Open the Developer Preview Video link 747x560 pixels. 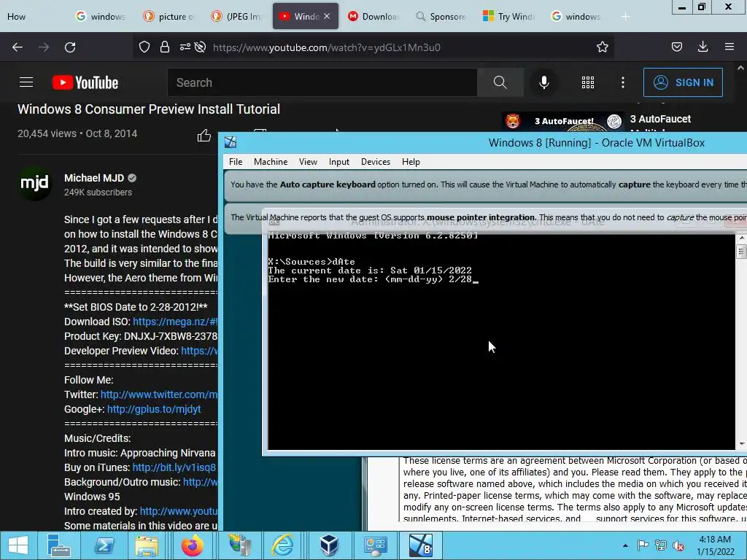point(199,351)
